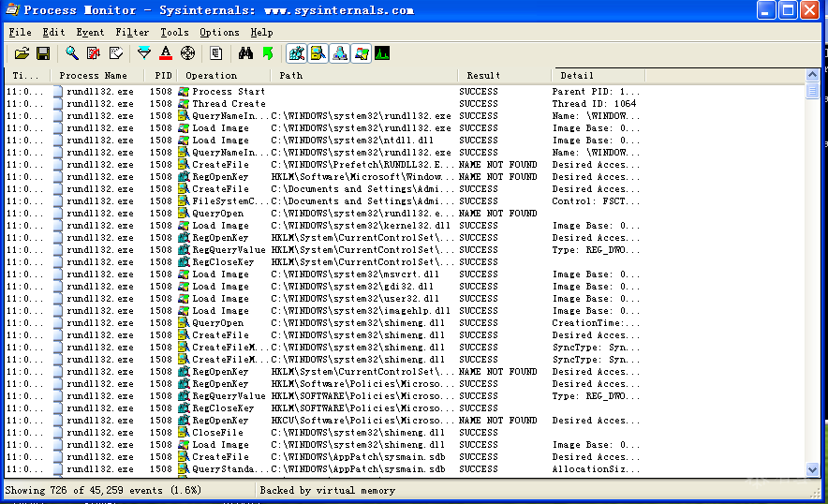Click the Operation column header
The width and height of the screenshot is (828, 504).
point(224,76)
